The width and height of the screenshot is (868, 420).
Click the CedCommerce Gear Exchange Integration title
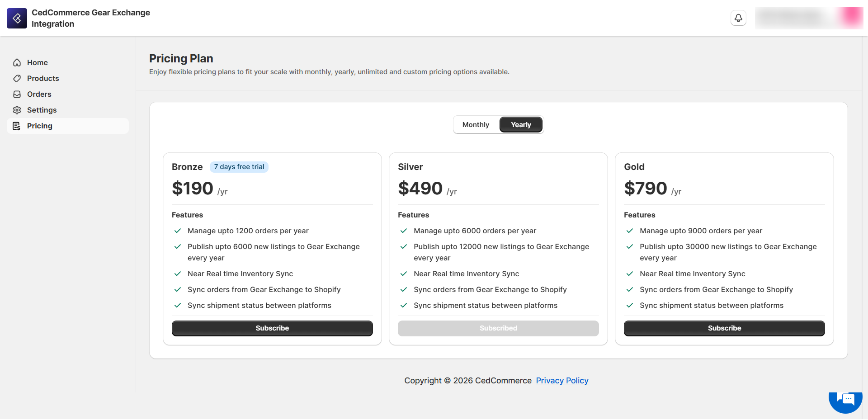tap(90, 18)
